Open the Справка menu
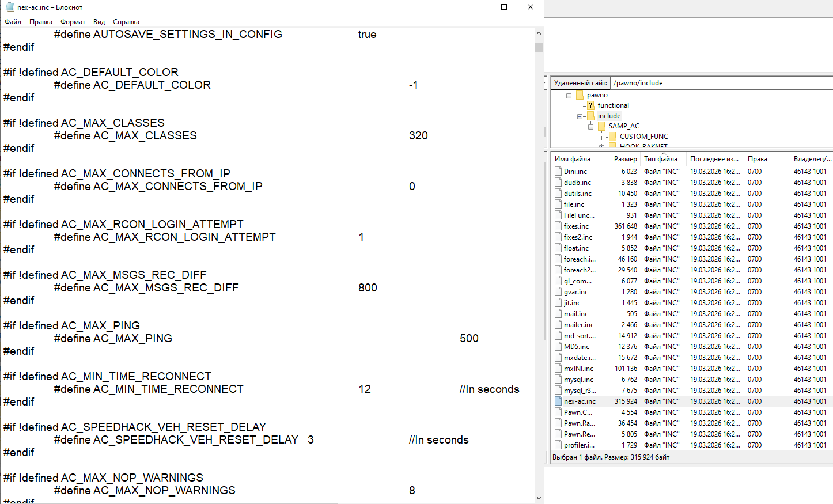833x504 pixels. point(126,22)
